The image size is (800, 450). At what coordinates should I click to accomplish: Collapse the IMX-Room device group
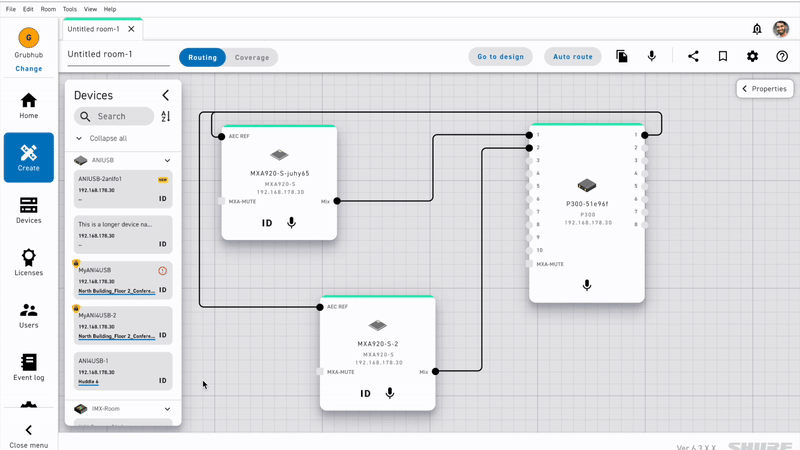(x=167, y=409)
